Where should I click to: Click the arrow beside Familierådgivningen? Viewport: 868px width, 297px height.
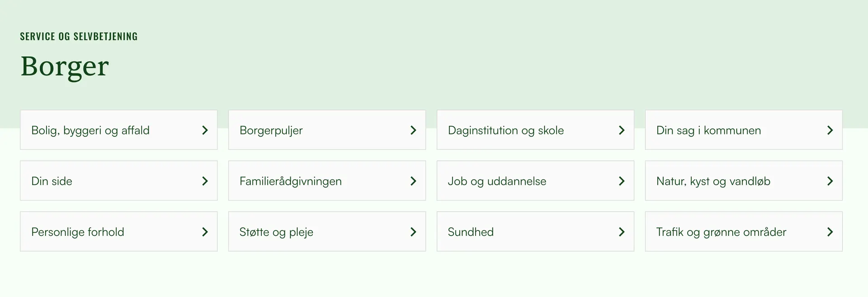pos(413,181)
